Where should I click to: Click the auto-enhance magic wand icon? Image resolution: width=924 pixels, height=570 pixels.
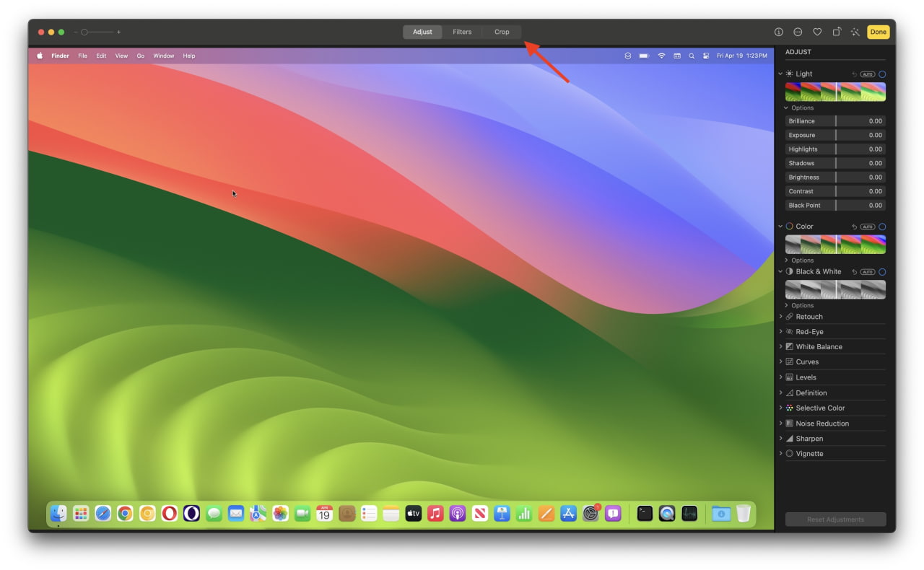[855, 32]
